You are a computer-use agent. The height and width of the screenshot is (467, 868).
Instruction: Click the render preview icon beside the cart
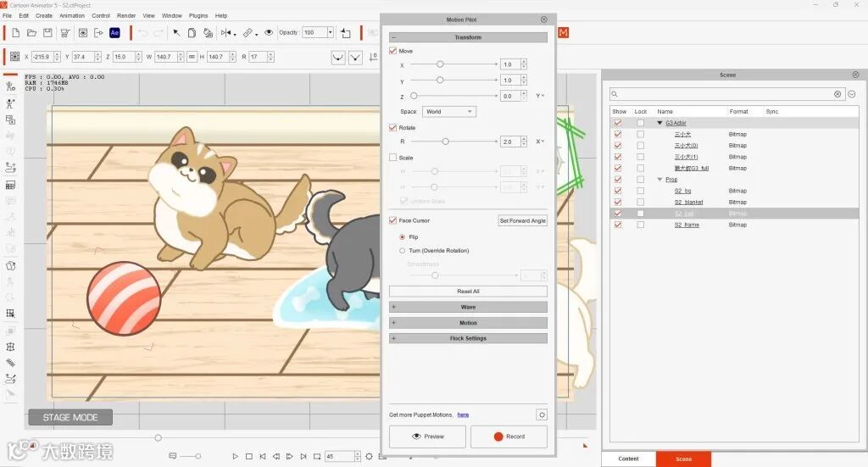82,33
